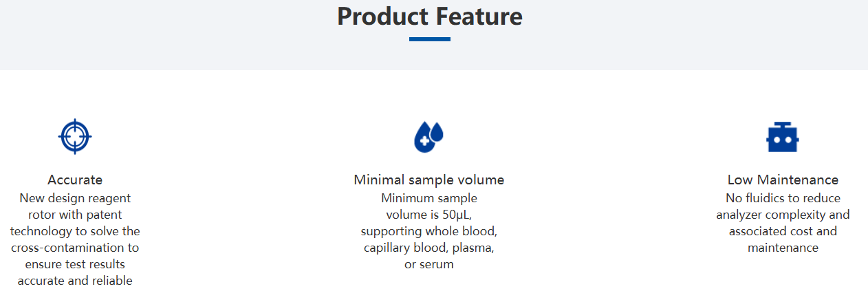
Task: Click the 'associated cost and' text line
Action: pos(783,231)
